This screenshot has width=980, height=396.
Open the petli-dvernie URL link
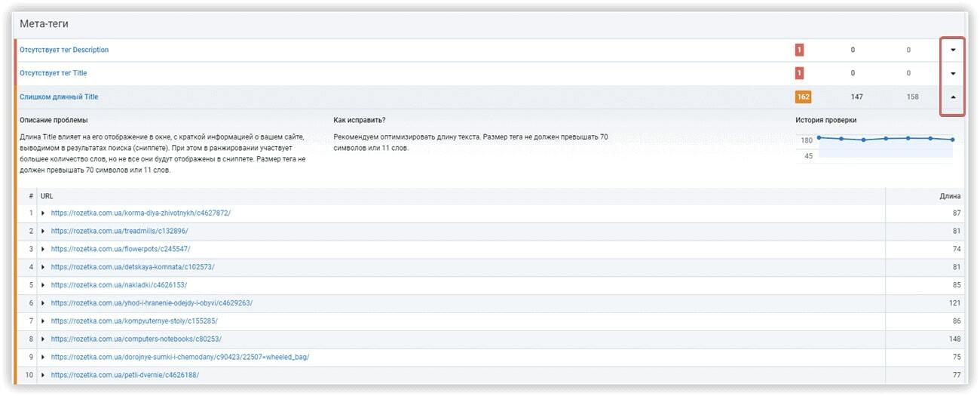pyautogui.click(x=125, y=375)
